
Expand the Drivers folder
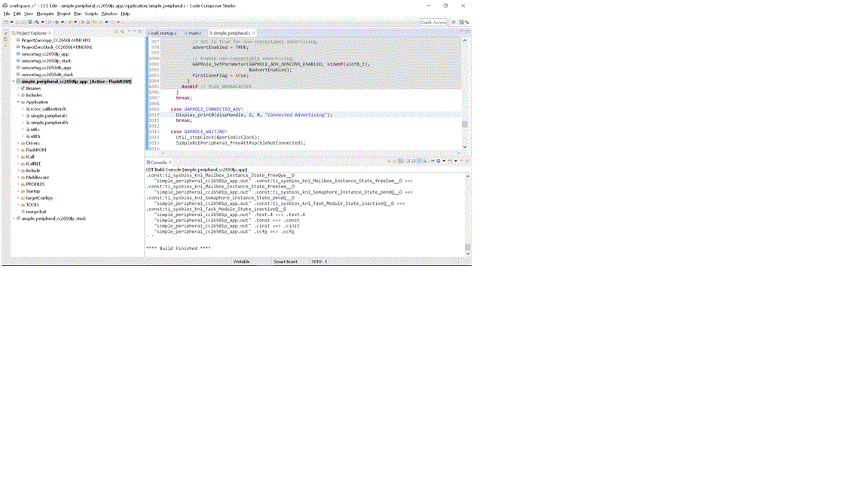tap(18, 143)
